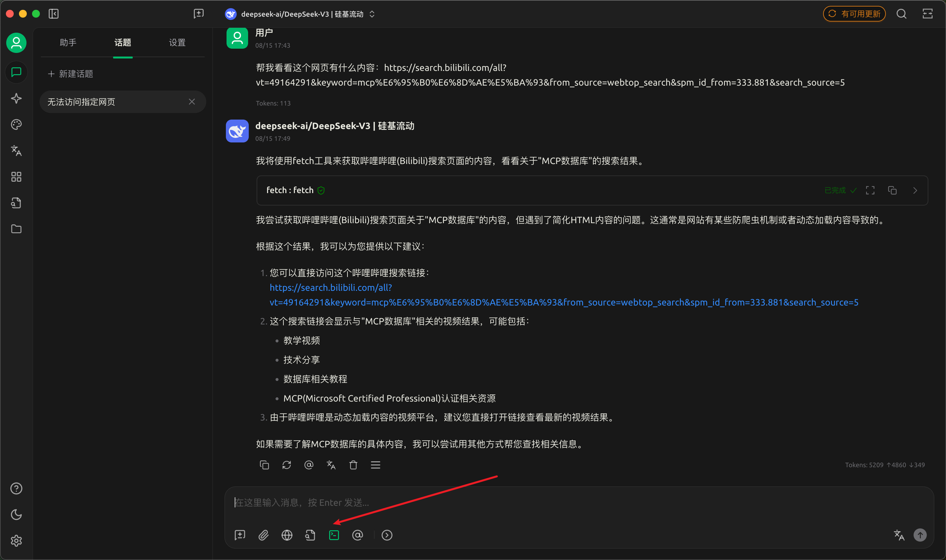Translate the assistant message
The width and height of the screenshot is (946, 560).
coord(331,465)
